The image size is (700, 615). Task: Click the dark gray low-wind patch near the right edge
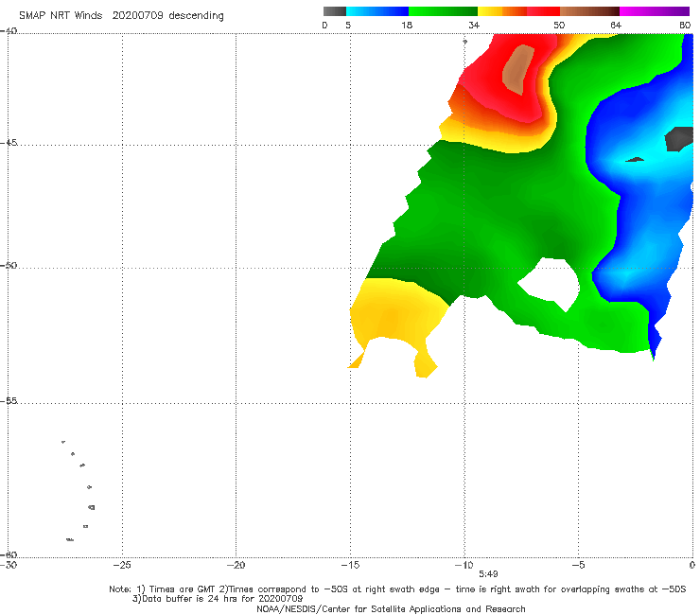679,139
